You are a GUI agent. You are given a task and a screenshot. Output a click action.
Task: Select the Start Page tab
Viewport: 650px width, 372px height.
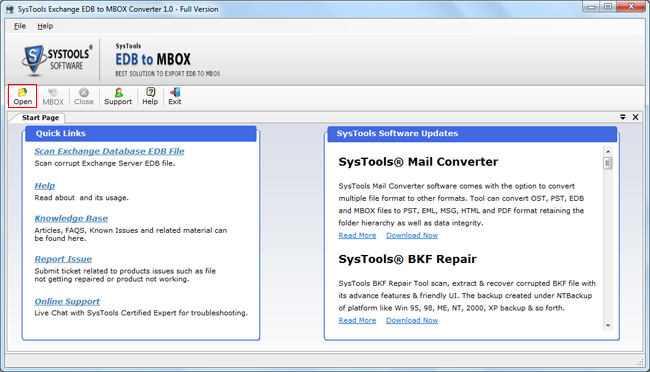(x=40, y=118)
